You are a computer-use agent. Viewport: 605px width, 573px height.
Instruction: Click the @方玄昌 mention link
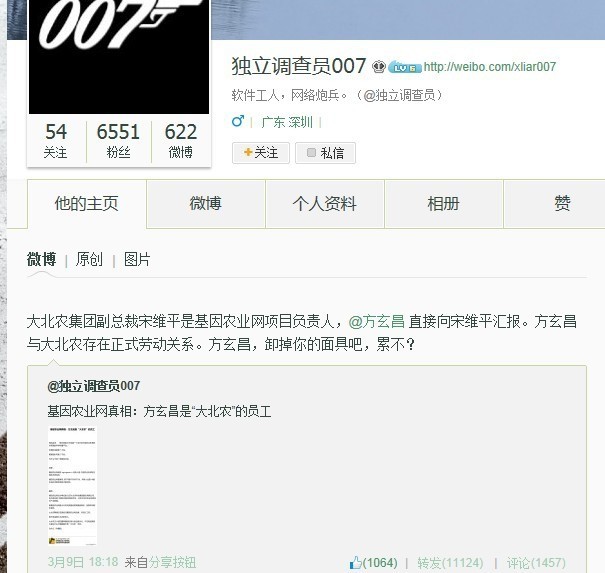tap(377, 321)
